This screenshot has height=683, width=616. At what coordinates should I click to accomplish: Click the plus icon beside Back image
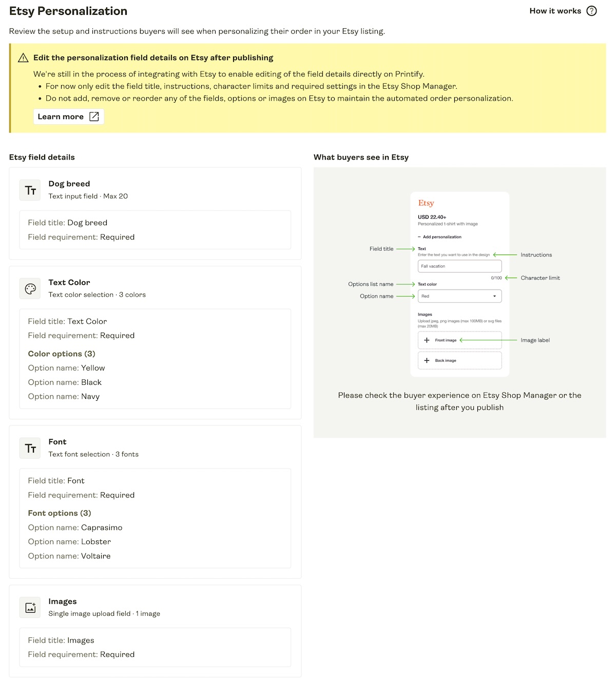coord(427,360)
